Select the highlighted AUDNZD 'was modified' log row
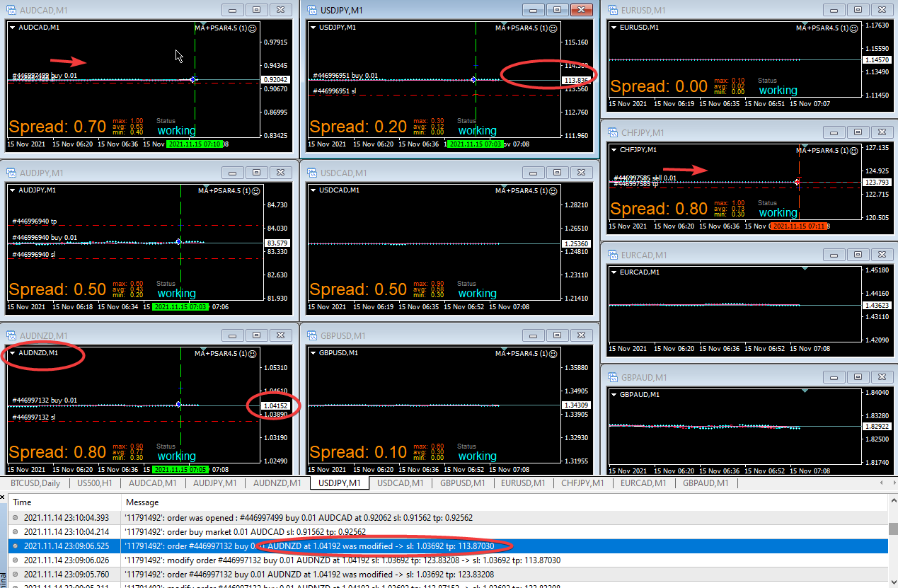This screenshot has width=898, height=588. point(448,546)
